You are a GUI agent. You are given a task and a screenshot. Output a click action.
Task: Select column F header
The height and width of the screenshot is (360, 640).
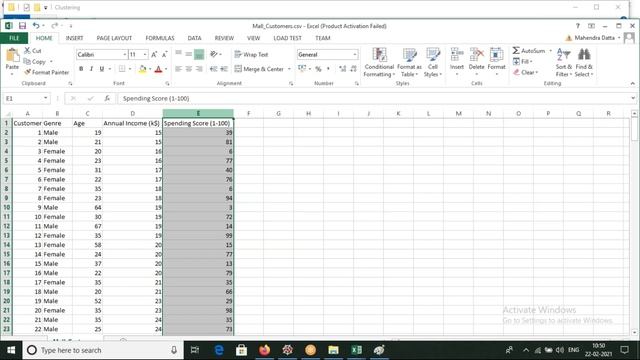[x=248, y=113]
